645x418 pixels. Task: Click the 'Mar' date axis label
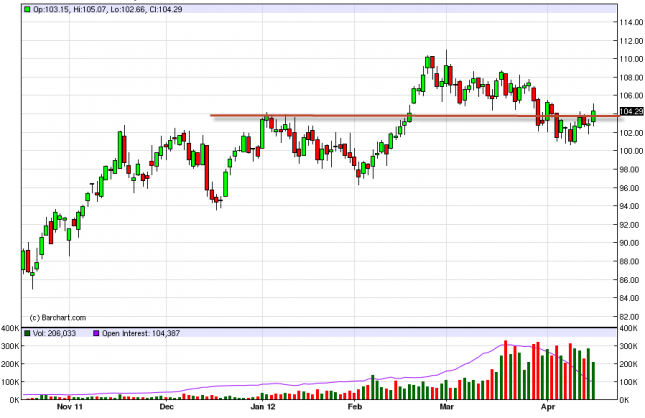coord(446,407)
